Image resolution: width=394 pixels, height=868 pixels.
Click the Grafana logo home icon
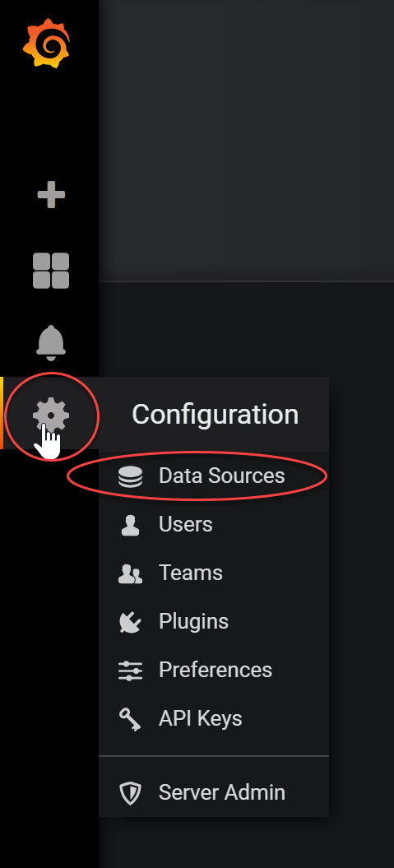click(x=47, y=43)
